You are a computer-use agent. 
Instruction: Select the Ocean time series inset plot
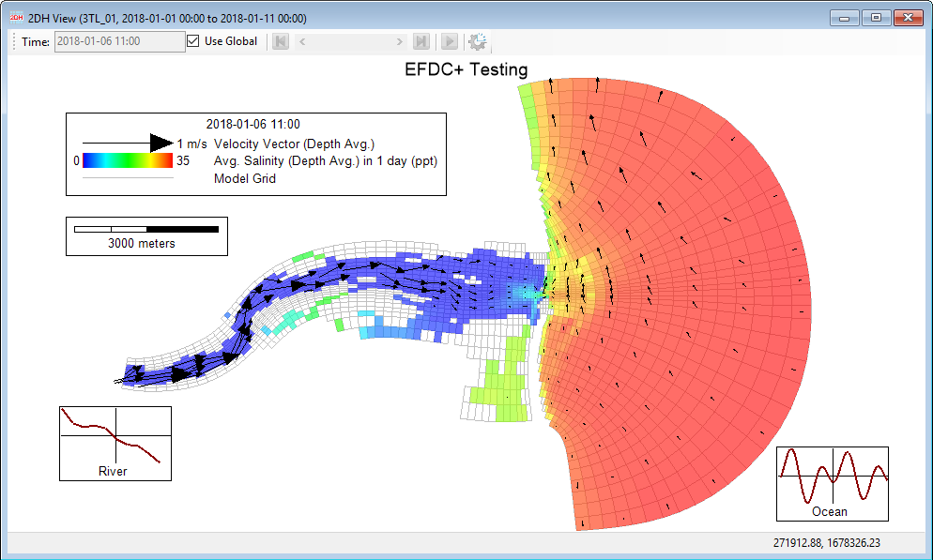833,484
